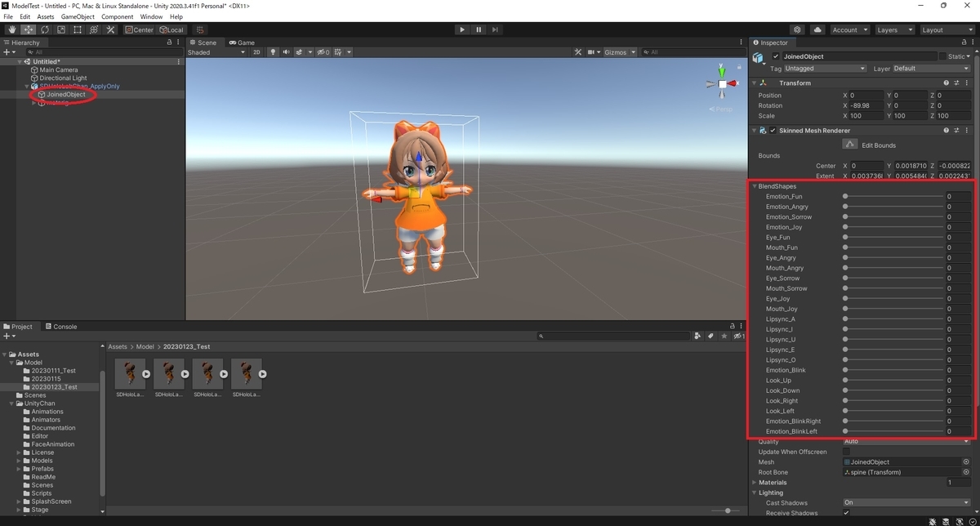Adjust the Emotion_Fun blend shape slider
The height and width of the screenshot is (526, 980).
point(893,197)
